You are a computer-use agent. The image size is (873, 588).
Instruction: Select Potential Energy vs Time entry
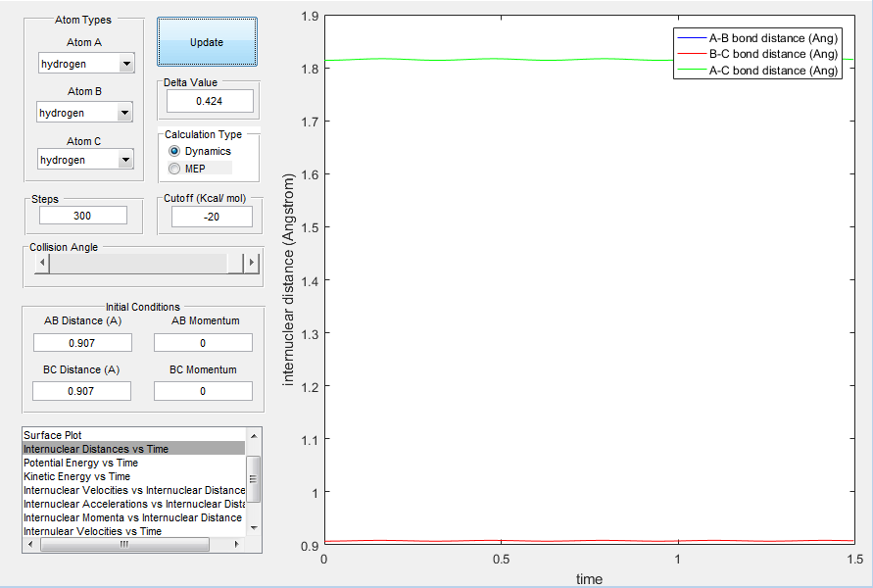pos(133,463)
